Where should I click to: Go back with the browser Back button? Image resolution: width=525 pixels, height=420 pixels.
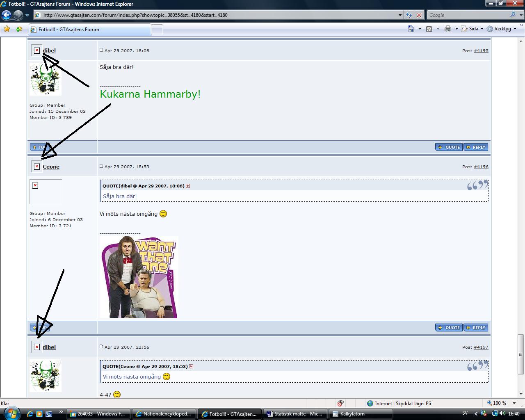click(x=6, y=15)
